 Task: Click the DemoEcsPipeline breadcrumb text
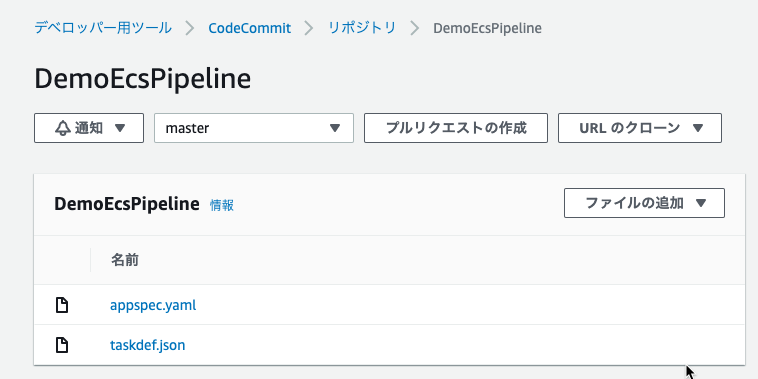487,28
